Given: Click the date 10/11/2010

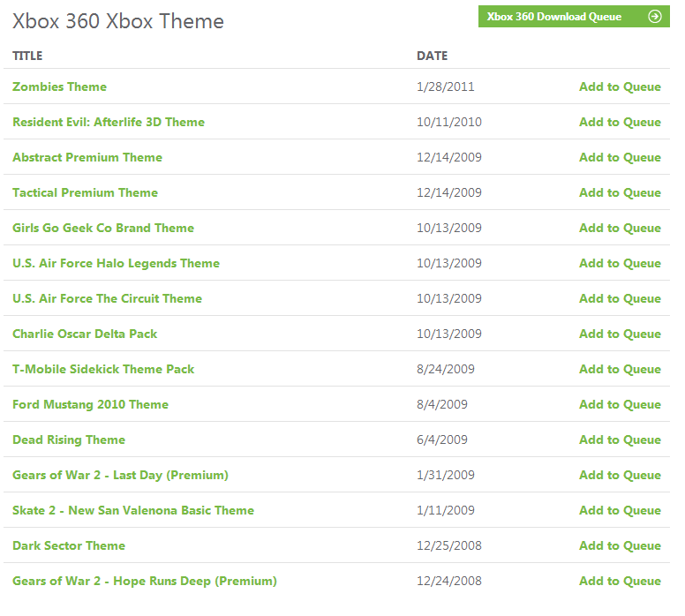Looking at the screenshot, I should pyautogui.click(x=449, y=122).
